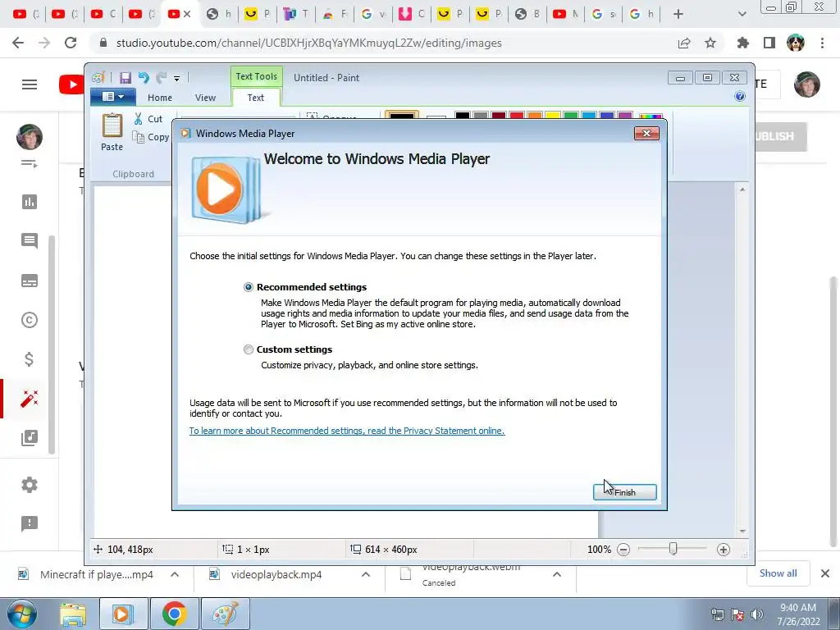Select the Custom settings radio button
Image resolution: width=840 pixels, height=630 pixels.
pyautogui.click(x=248, y=349)
